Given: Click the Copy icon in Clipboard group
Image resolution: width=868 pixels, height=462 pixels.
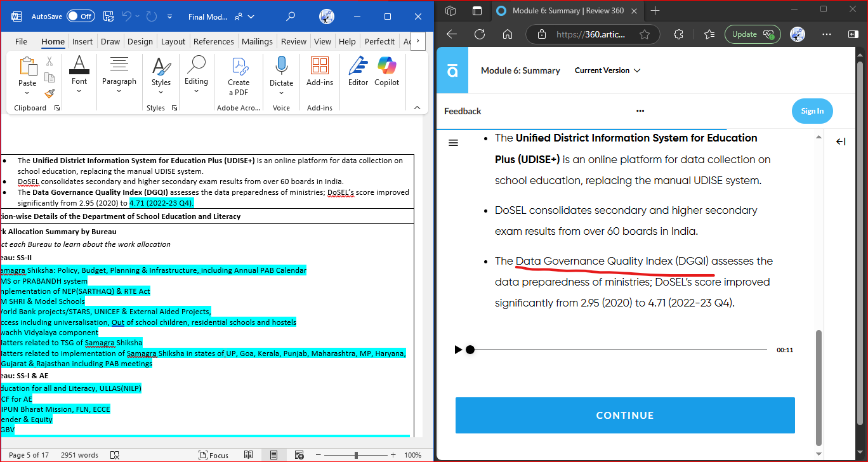Looking at the screenshot, I should click(49, 77).
